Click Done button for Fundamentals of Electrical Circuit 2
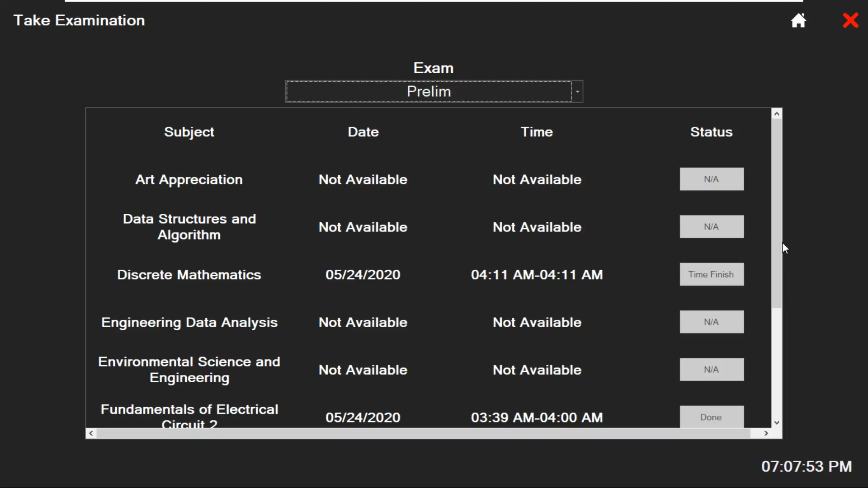This screenshot has width=868, height=488. point(712,417)
